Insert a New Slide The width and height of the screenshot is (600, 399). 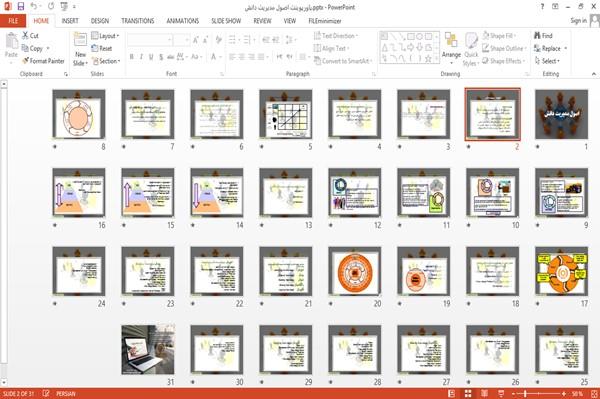click(80, 49)
